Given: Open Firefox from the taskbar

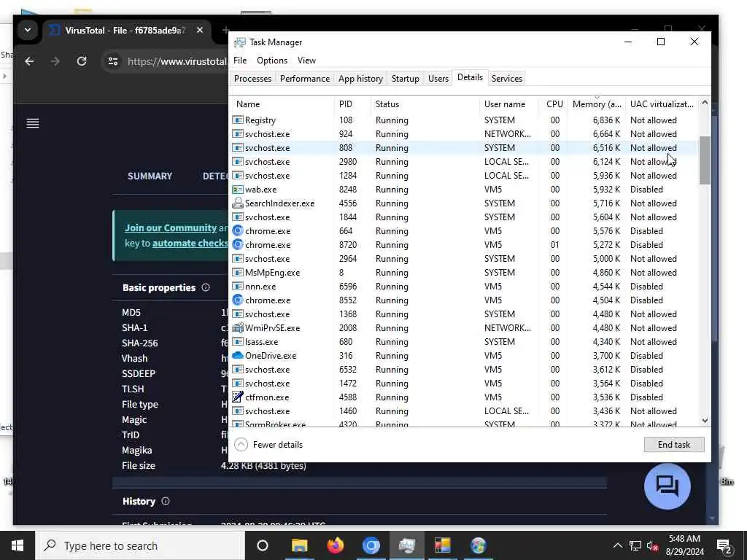Looking at the screenshot, I should [x=336, y=545].
